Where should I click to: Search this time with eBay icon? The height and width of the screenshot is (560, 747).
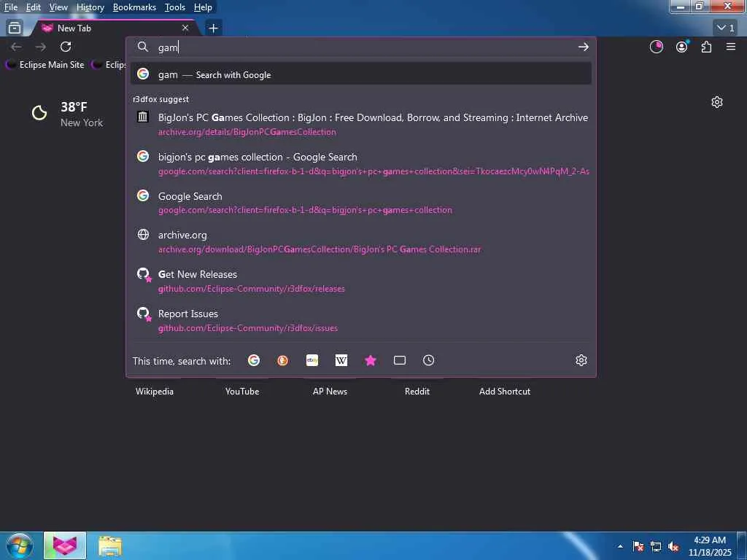click(x=312, y=360)
